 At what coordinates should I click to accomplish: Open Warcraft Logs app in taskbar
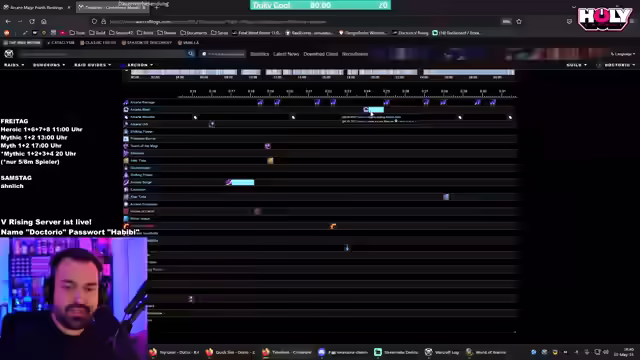(x=442, y=352)
